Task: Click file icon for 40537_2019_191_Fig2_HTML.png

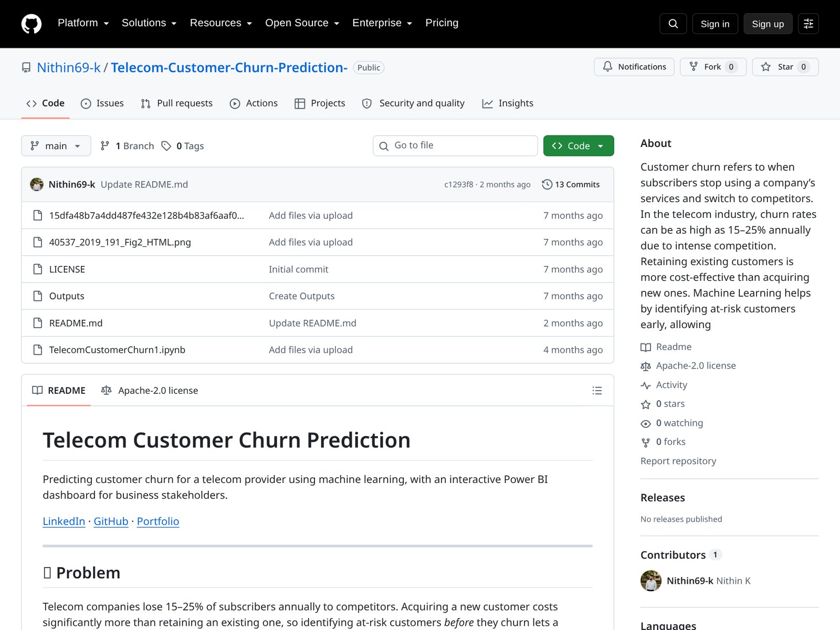Action: point(38,242)
